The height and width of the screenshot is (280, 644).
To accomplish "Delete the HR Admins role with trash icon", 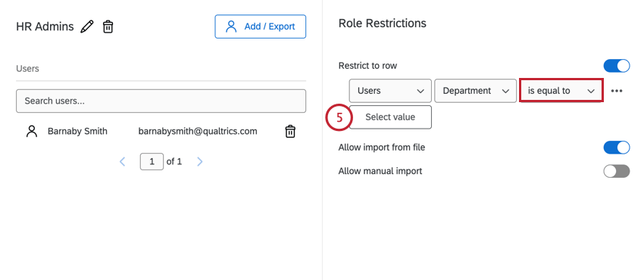I will tap(108, 26).
